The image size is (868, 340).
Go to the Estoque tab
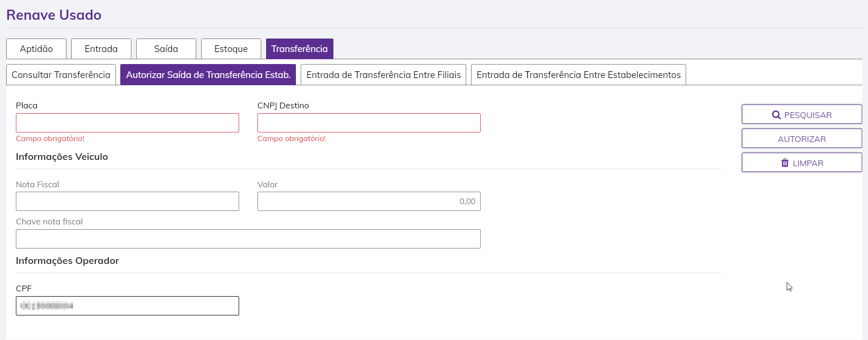point(231,49)
